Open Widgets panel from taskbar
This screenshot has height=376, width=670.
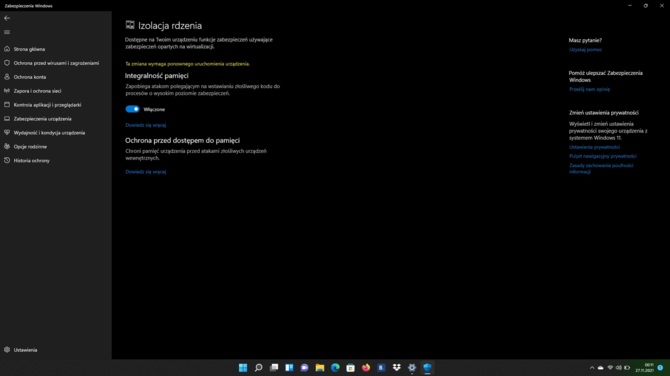point(289,367)
